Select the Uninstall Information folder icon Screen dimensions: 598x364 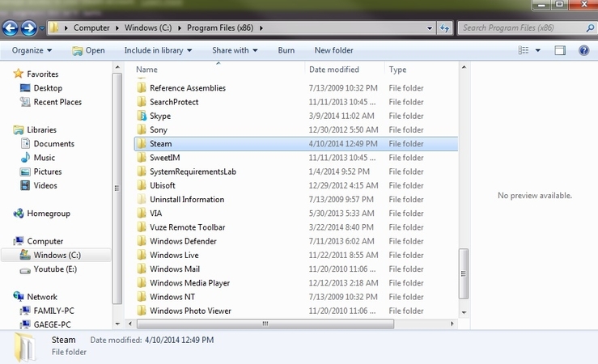142,199
